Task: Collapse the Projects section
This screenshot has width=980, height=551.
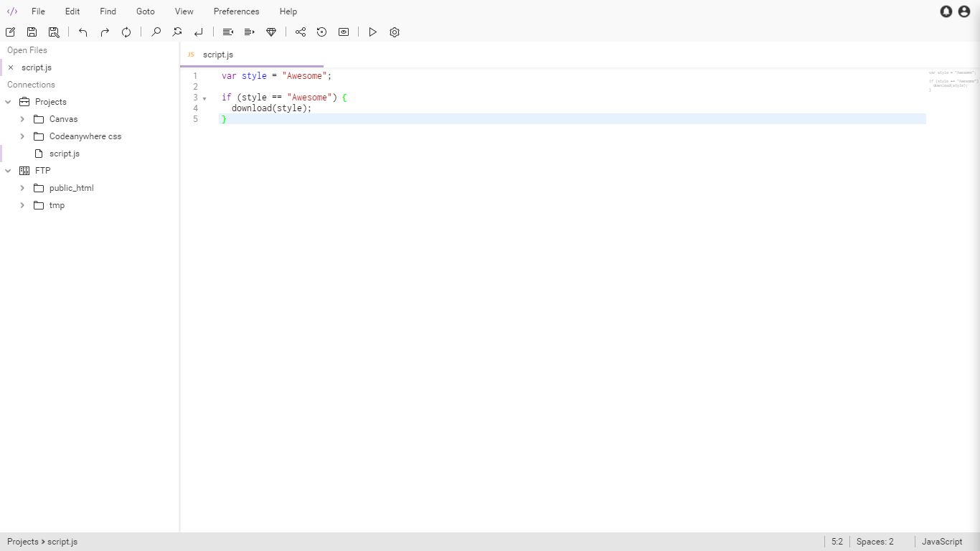Action: pyautogui.click(x=8, y=101)
